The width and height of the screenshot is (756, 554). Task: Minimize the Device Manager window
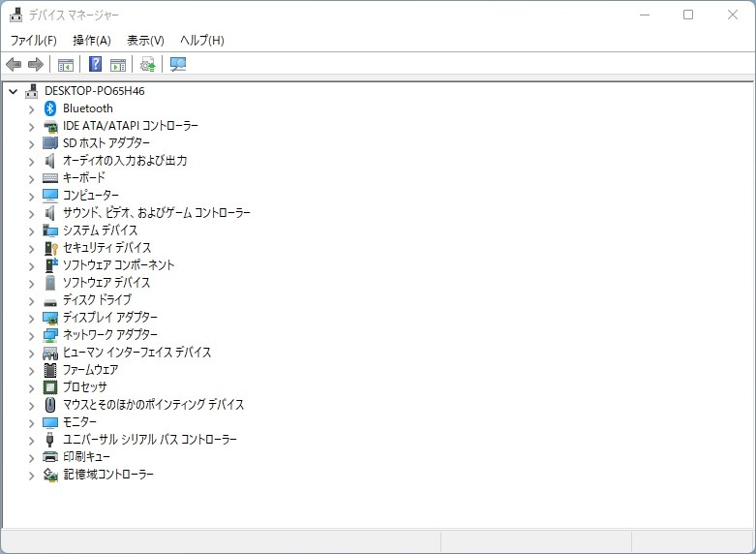[x=645, y=15]
